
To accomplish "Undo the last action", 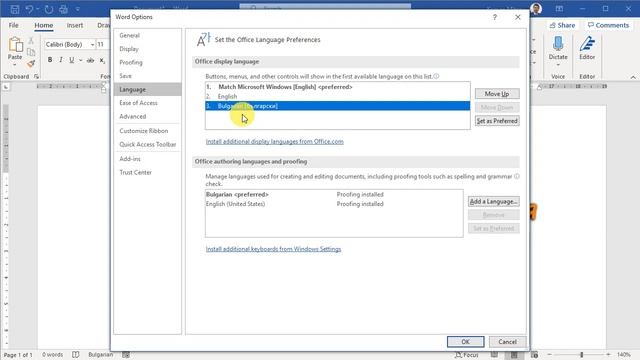I will [29, 9].
